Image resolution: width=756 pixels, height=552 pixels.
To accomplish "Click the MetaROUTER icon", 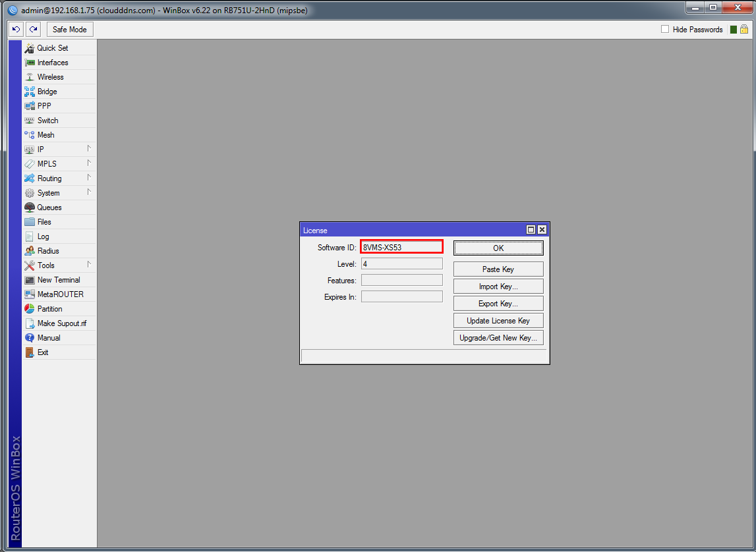I will coord(30,294).
